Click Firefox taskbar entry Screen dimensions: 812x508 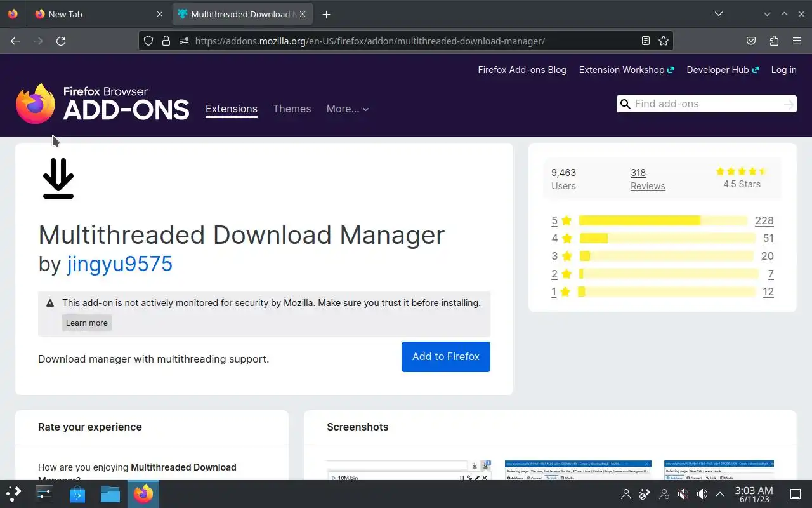(x=143, y=493)
